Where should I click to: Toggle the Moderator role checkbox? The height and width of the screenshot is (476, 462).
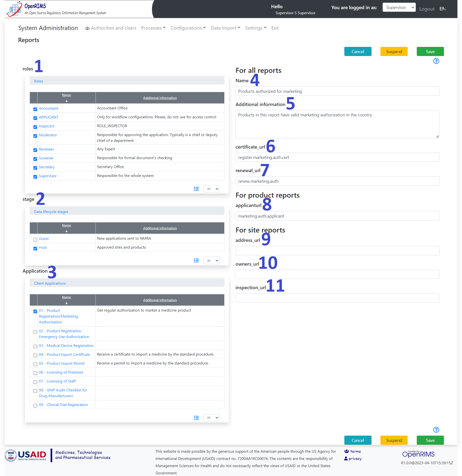[x=35, y=136]
